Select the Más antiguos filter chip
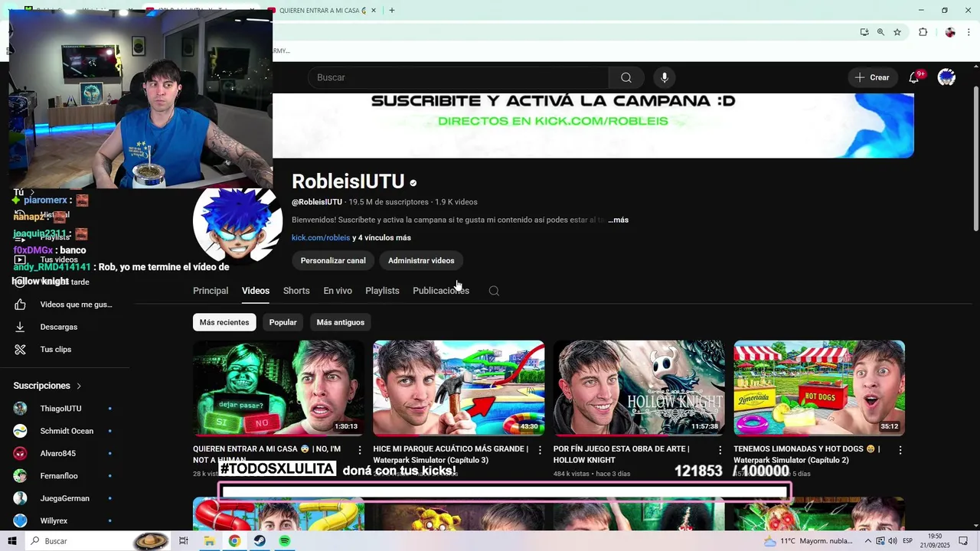Screen dimensions: 980x551 coord(340,322)
